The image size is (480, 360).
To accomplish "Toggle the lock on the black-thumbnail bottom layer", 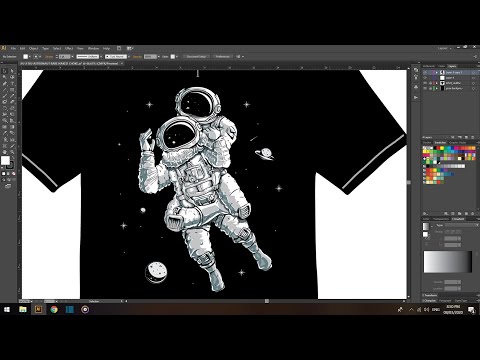I will tap(430, 88).
